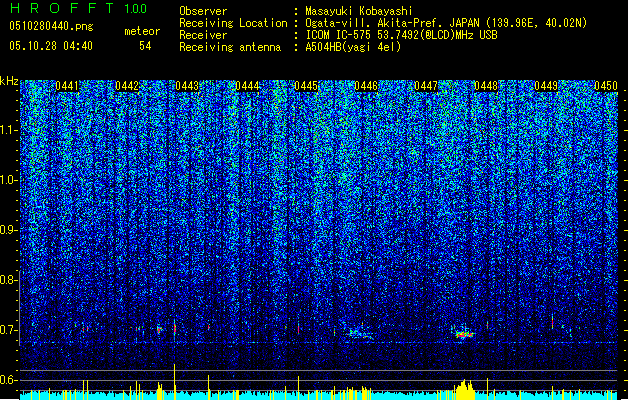Click the 0.6 frequency axis label
Image resolution: width=629 pixels, height=400 pixels.
(x=8, y=380)
